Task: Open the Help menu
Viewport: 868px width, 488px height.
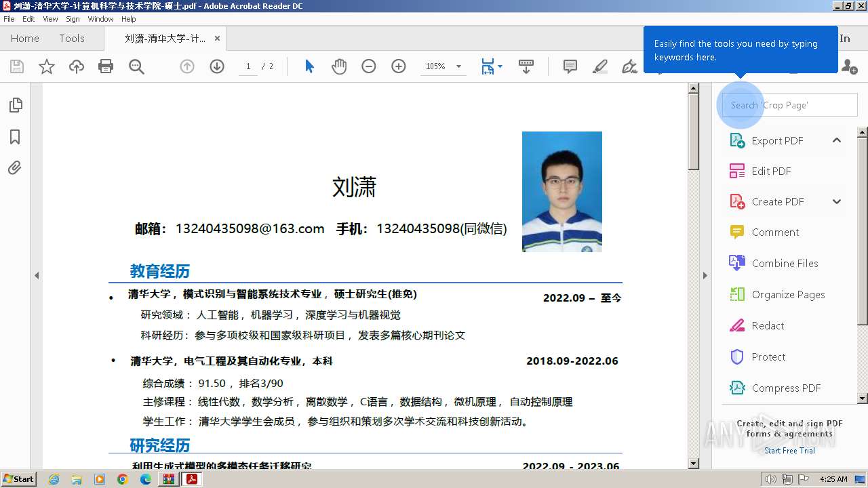Action: click(x=129, y=19)
